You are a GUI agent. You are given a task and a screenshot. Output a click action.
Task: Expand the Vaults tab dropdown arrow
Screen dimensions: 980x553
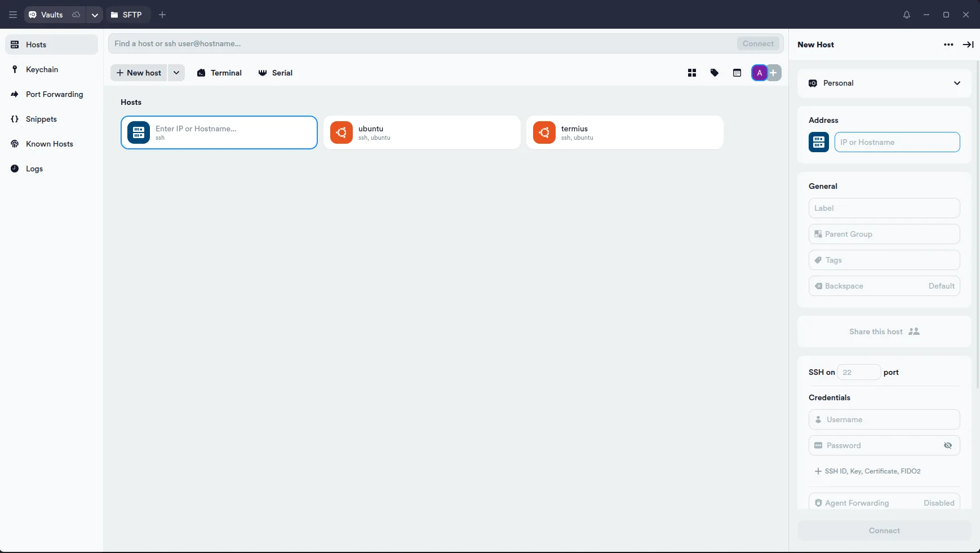click(95, 15)
